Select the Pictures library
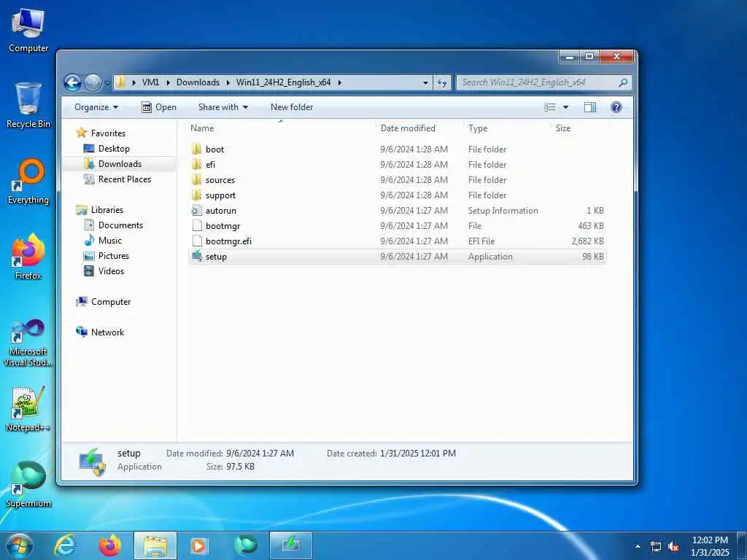 (113, 255)
